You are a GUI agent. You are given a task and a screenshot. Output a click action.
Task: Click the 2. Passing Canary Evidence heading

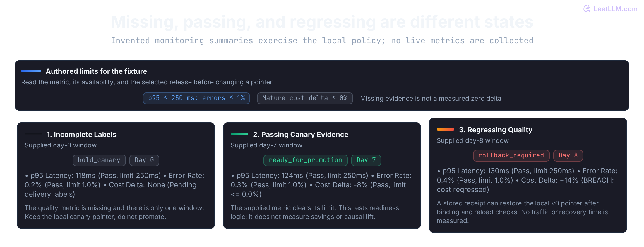pyautogui.click(x=301, y=135)
